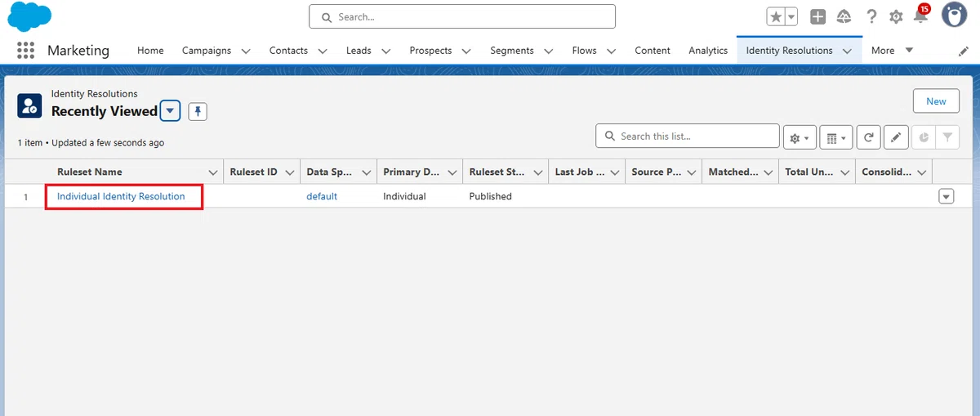Open the Contacts tab

[288, 51]
